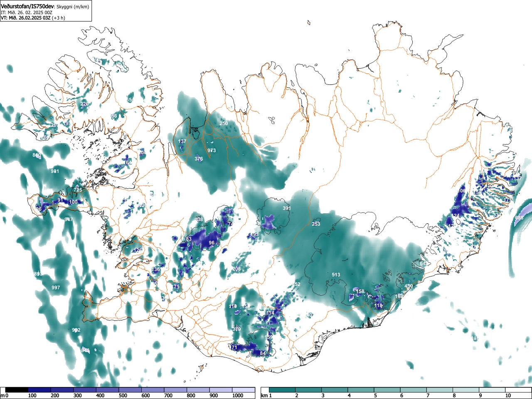Image resolution: width=532 pixels, height=399 pixels.
Task: Click the 300 label on the metre legend
Action: point(77,396)
